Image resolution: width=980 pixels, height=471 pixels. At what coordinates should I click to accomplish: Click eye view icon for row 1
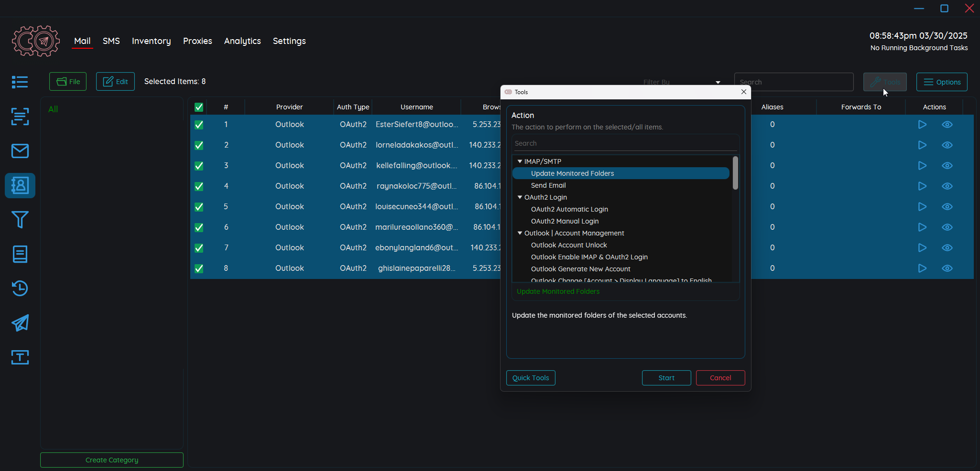coord(947,125)
